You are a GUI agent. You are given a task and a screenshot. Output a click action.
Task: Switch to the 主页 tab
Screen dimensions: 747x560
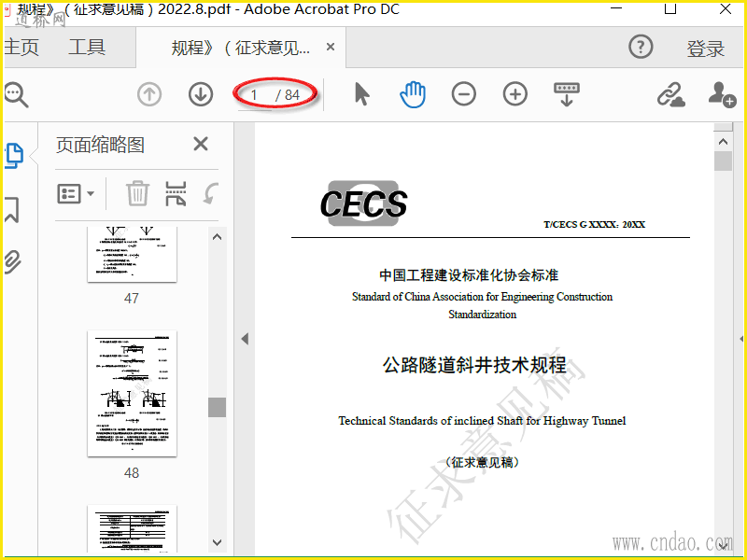pyautogui.click(x=21, y=47)
